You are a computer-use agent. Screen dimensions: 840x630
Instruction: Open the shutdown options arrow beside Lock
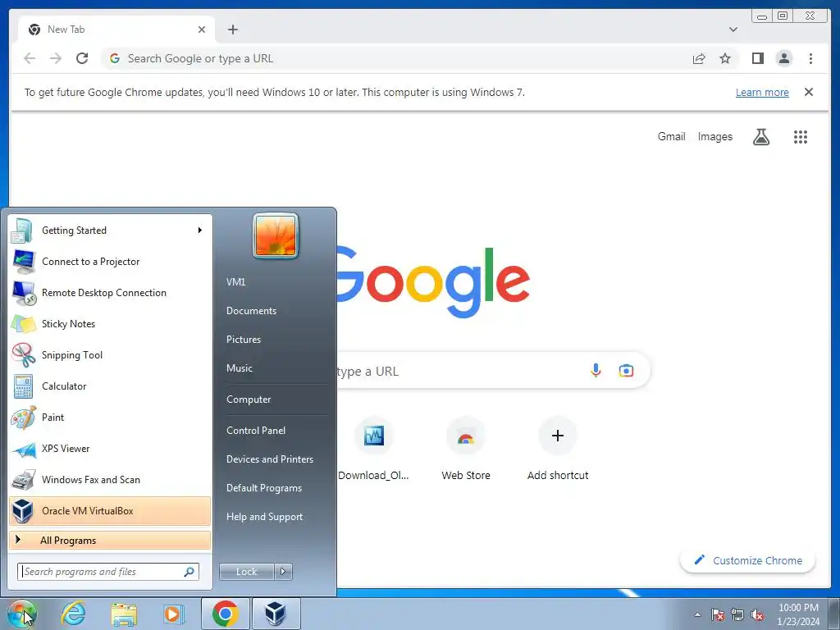(283, 572)
